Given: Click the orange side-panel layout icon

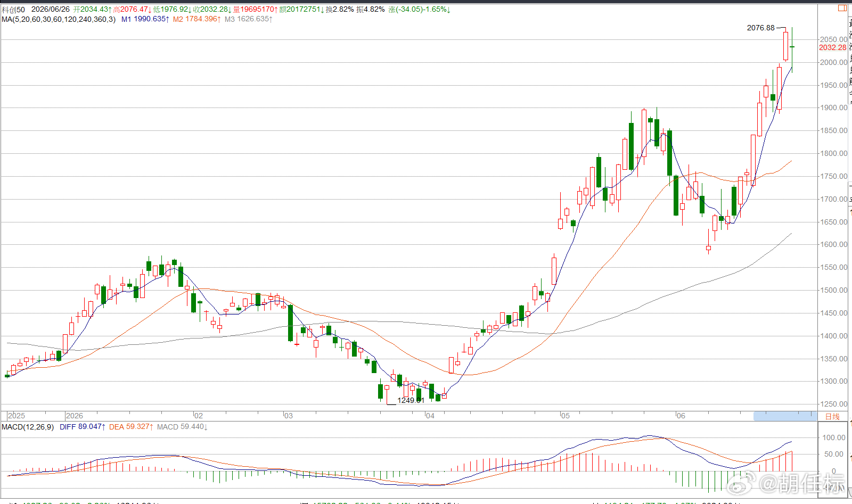Looking at the screenshot, I should click(x=842, y=8).
